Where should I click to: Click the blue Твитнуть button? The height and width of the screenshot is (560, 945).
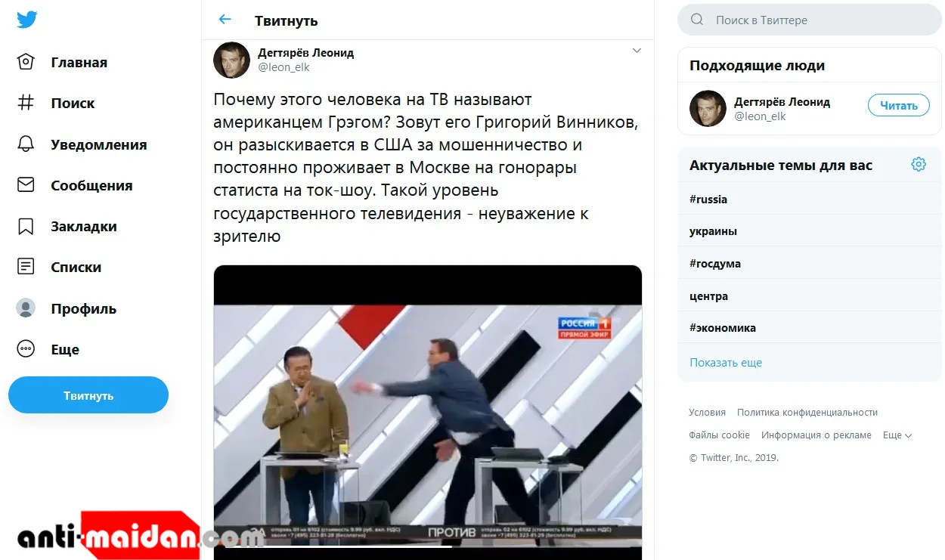(x=88, y=395)
